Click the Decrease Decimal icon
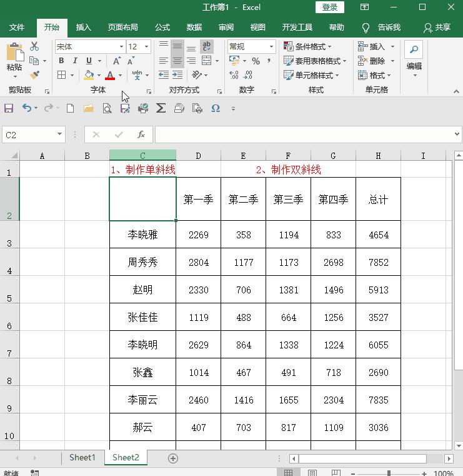The height and width of the screenshot is (476, 463). tap(247, 74)
